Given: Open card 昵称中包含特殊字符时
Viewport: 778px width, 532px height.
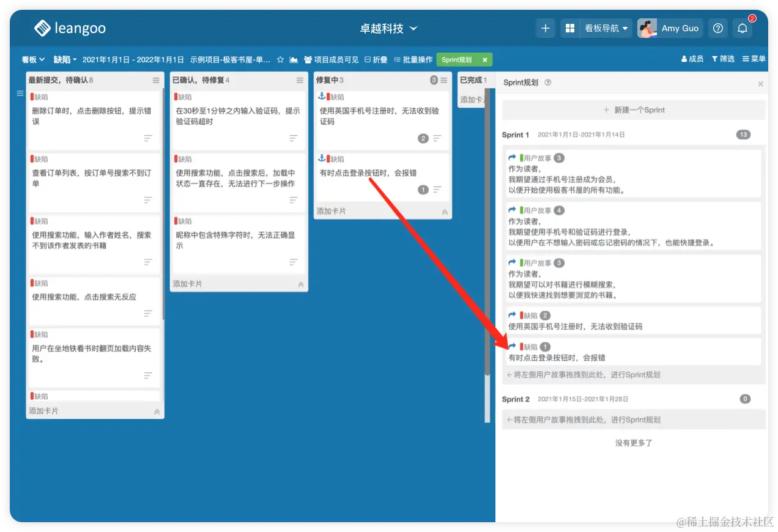Looking at the screenshot, I should 238,244.
